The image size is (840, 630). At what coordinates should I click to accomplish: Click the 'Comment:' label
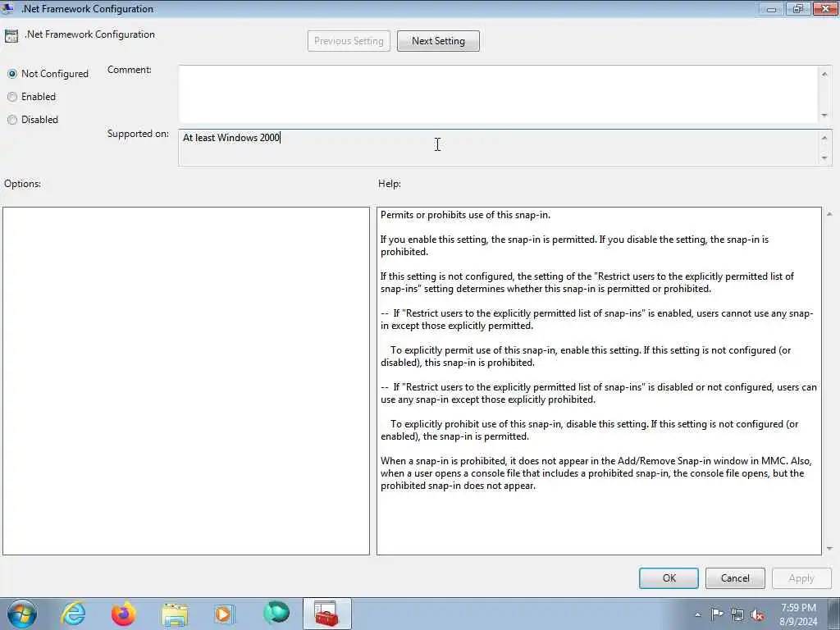(x=129, y=70)
